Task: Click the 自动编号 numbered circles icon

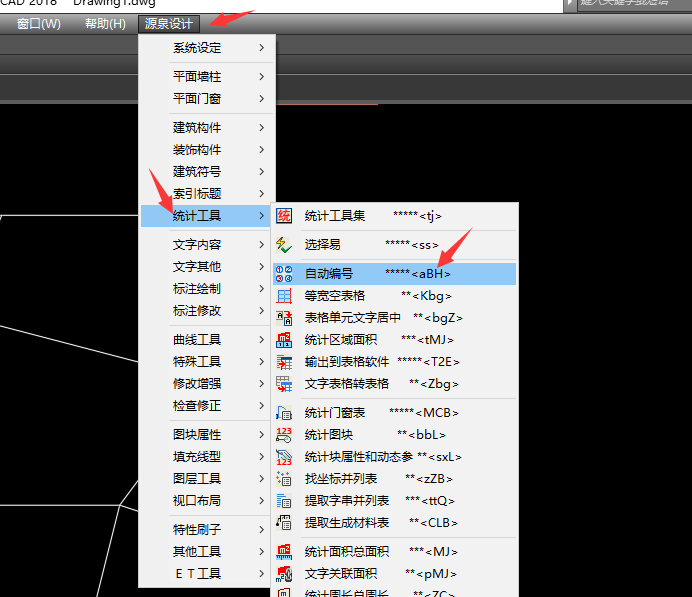Action: pyautogui.click(x=284, y=274)
